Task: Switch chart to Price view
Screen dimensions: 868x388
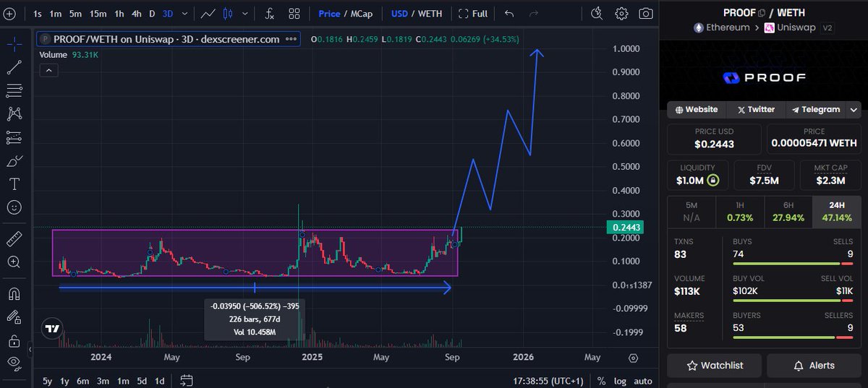Action: tap(329, 13)
